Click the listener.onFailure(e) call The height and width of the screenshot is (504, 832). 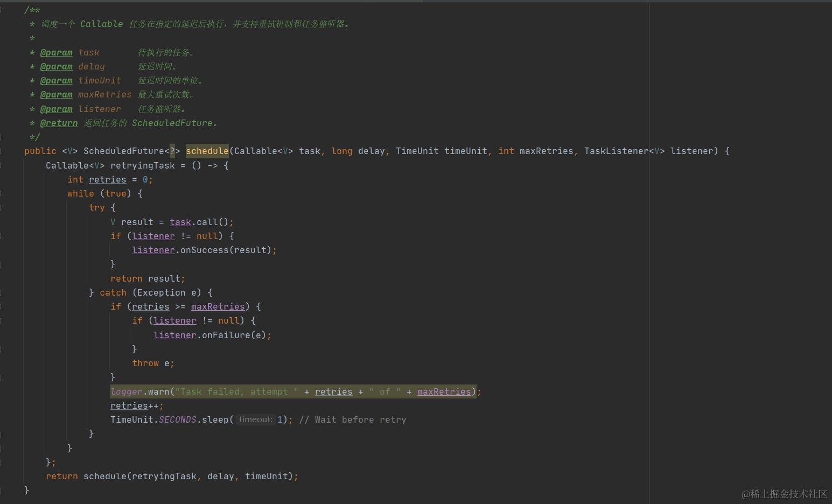(x=210, y=335)
